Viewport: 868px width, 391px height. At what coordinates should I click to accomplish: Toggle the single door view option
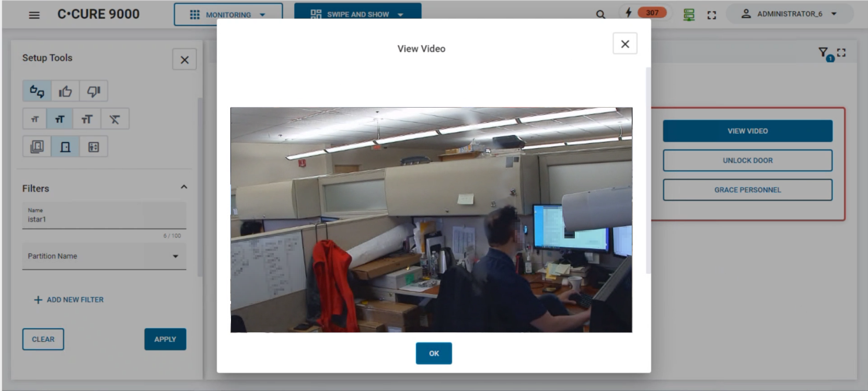65,147
